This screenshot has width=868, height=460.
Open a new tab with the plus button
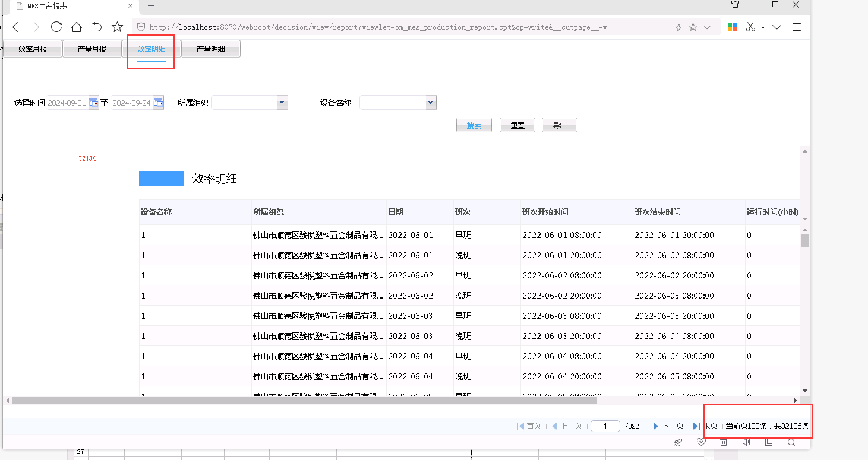[151, 6]
